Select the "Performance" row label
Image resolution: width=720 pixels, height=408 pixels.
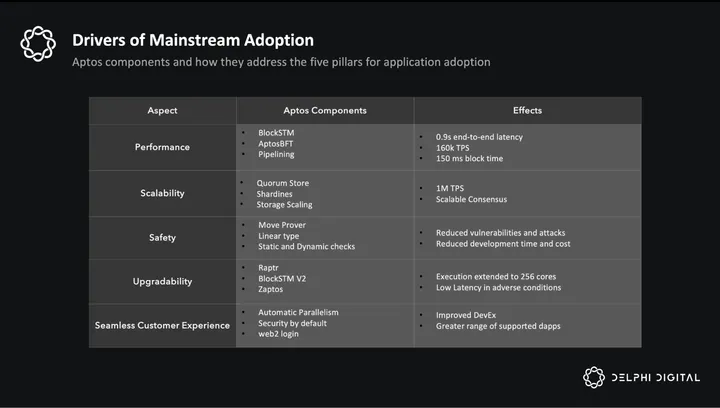(x=162, y=147)
